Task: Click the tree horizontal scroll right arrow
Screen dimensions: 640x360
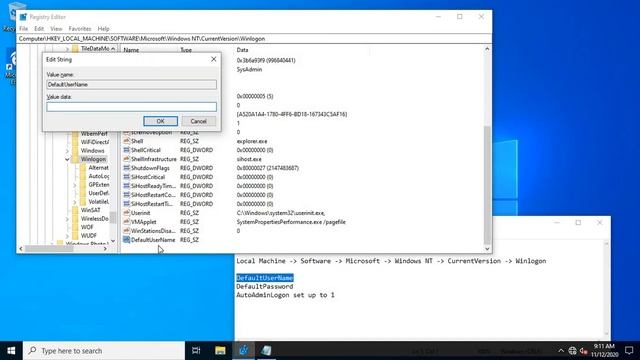Action: coord(105,249)
